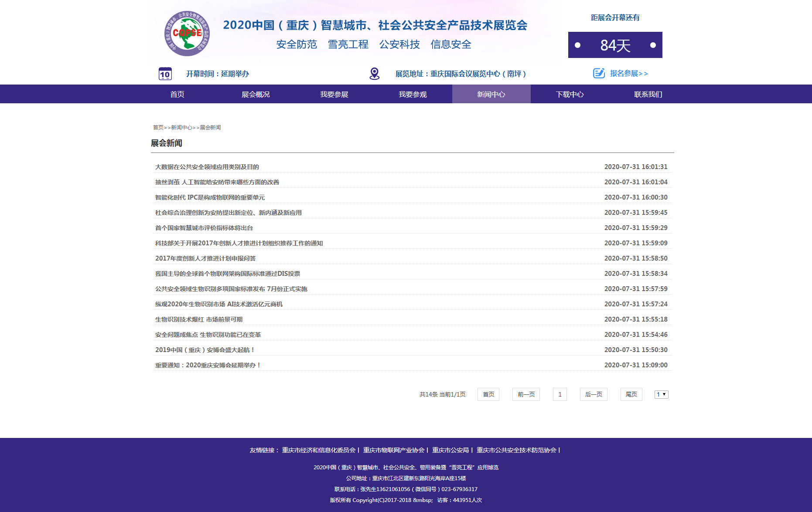Open 展会概况 navigation menu item
The width and height of the screenshot is (812, 512).
click(256, 94)
